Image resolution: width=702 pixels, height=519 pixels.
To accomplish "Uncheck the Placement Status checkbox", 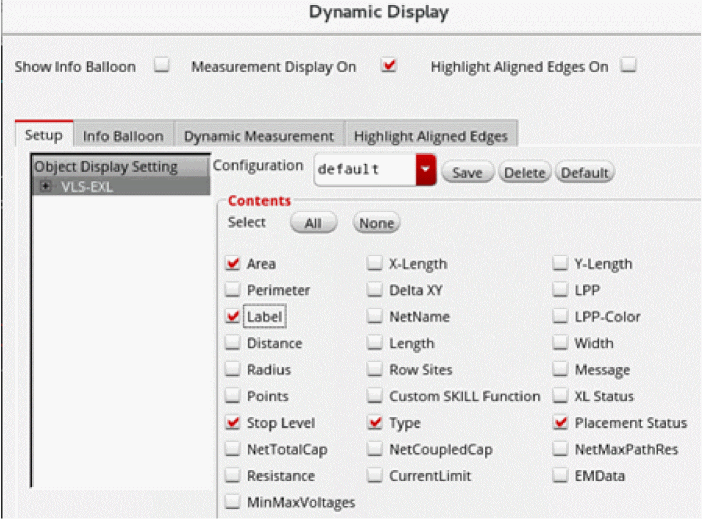I will (x=561, y=423).
